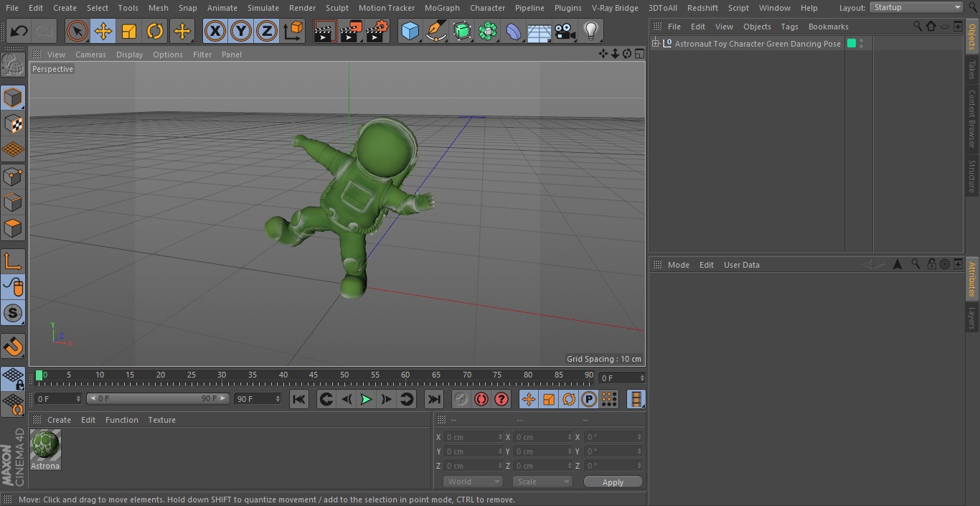The height and width of the screenshot is (506, 980).
Task: Click the Object Manager search icon
Action: point(917,26)
